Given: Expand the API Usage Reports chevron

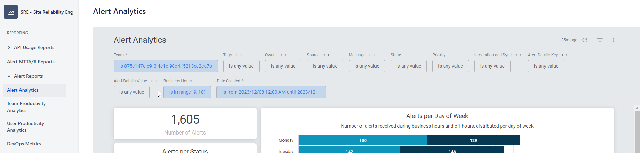Looking at the screenshot, I should click(9, 47).
